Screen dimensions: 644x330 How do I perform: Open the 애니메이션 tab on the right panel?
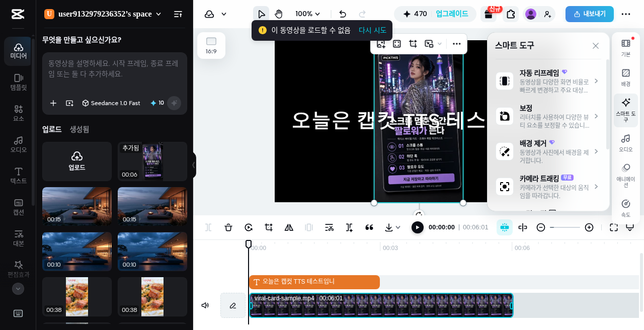click(x=626, y=175)
